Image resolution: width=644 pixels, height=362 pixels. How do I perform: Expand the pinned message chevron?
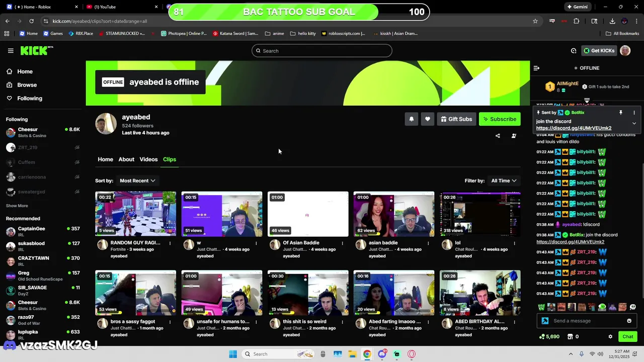pyautogui.click(x=634, y=123)
